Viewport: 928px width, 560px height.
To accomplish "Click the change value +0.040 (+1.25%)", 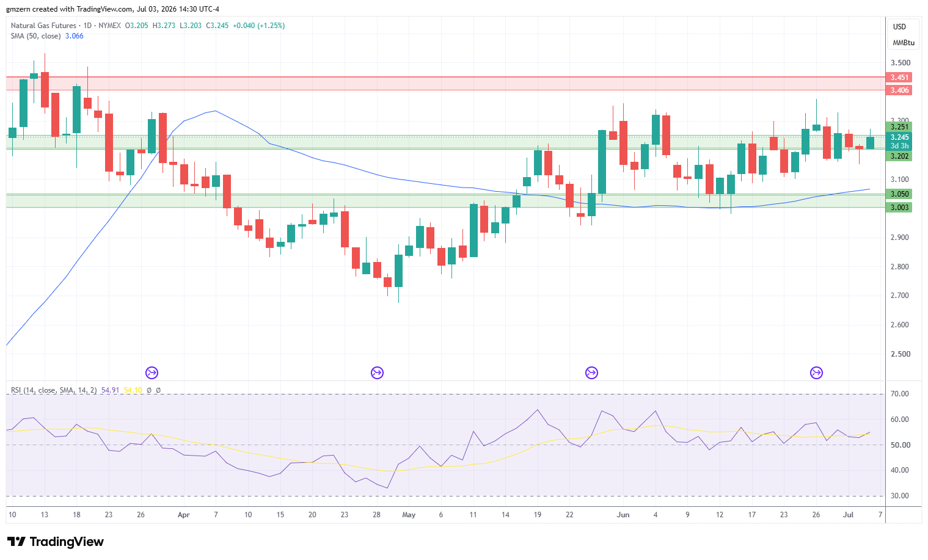I will (259, 26).
